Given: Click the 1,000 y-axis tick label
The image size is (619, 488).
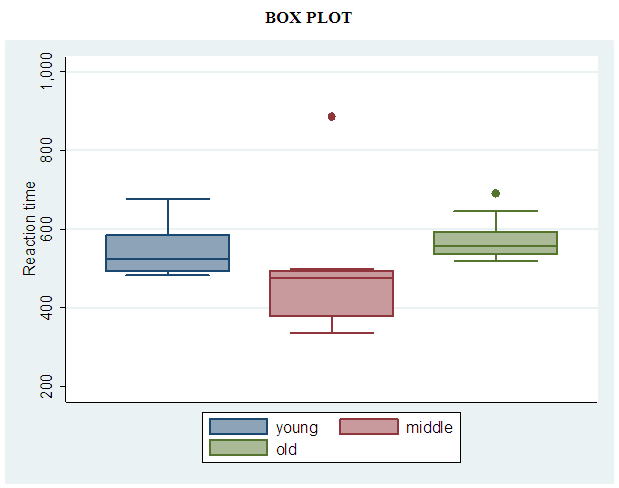Looking at the screenshot, I should pos(47,72).
